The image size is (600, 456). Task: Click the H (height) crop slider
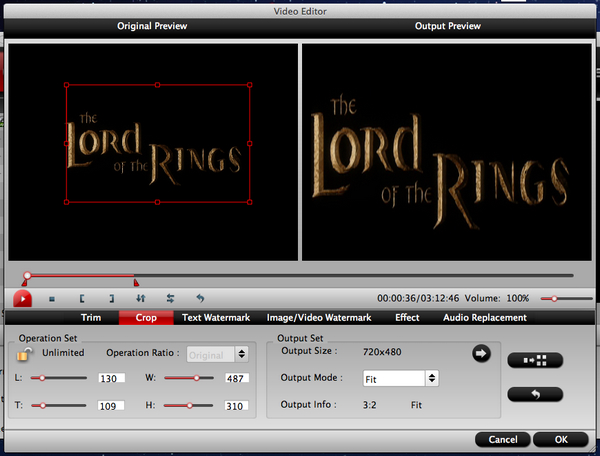(x=189, y=406)
